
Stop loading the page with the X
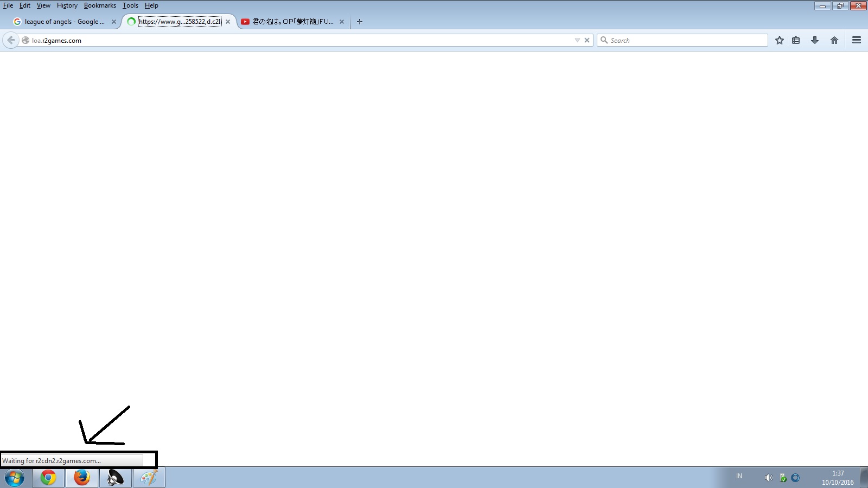[x=587, y=40]
